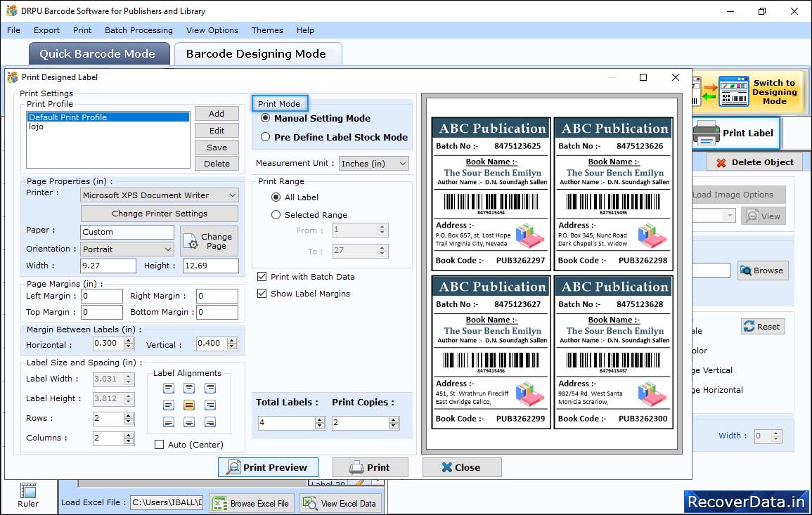The height and width of the screenshot is (515, 812).
Task: Open the Help menu
Action: tap(305, 30)
